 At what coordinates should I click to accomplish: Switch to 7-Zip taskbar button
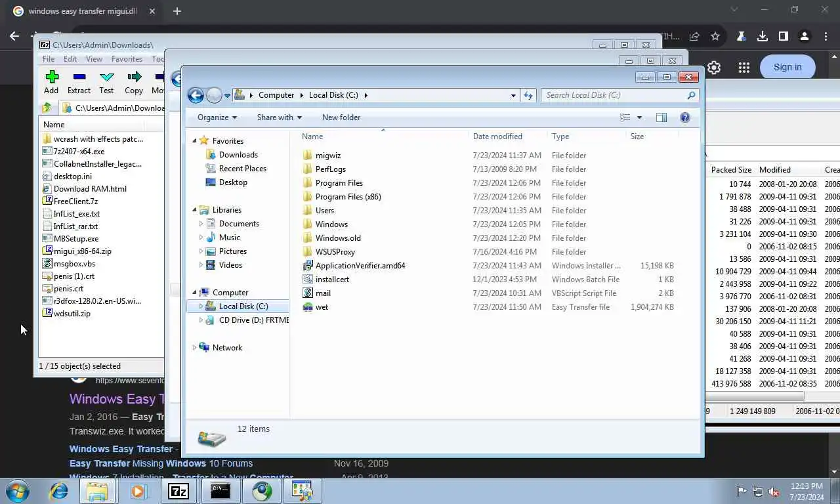point(178,491)
